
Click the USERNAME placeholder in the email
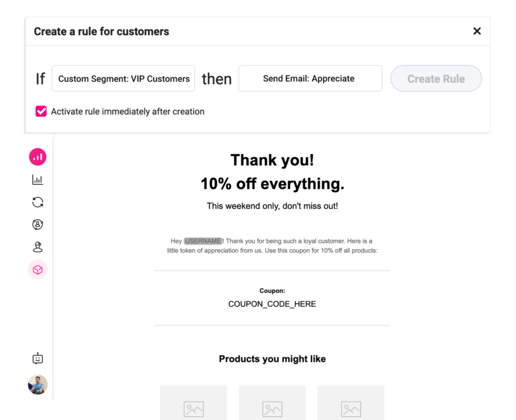click(x=203, y=241)
